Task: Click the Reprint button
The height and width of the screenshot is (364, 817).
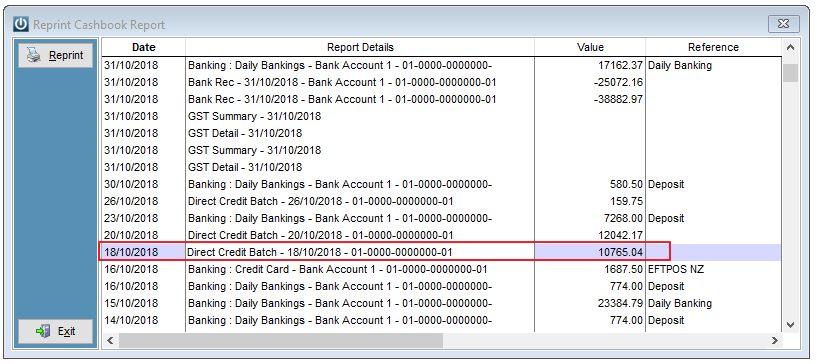Action: (x=55, y=55)
